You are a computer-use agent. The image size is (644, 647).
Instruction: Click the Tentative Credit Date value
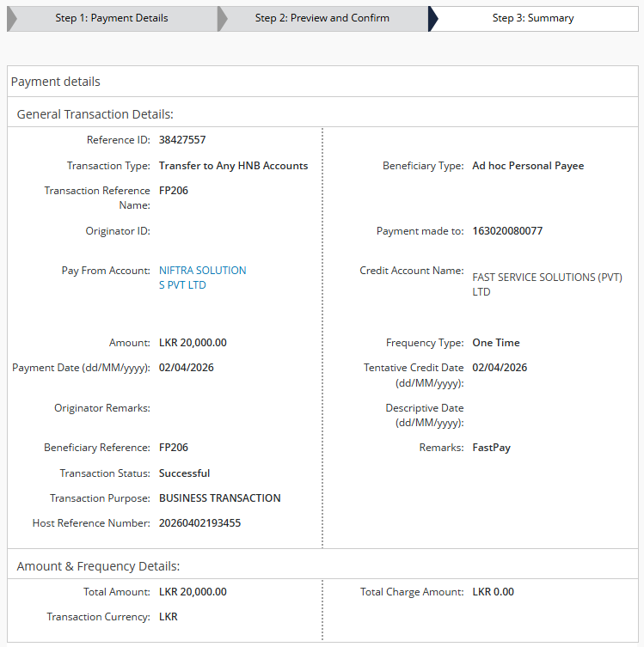(x=500, y=368)
